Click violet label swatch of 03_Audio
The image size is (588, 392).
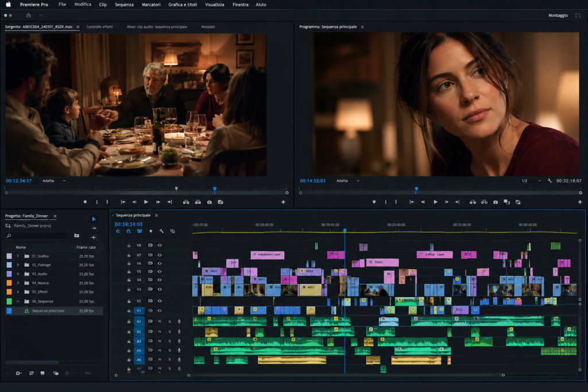9,274
